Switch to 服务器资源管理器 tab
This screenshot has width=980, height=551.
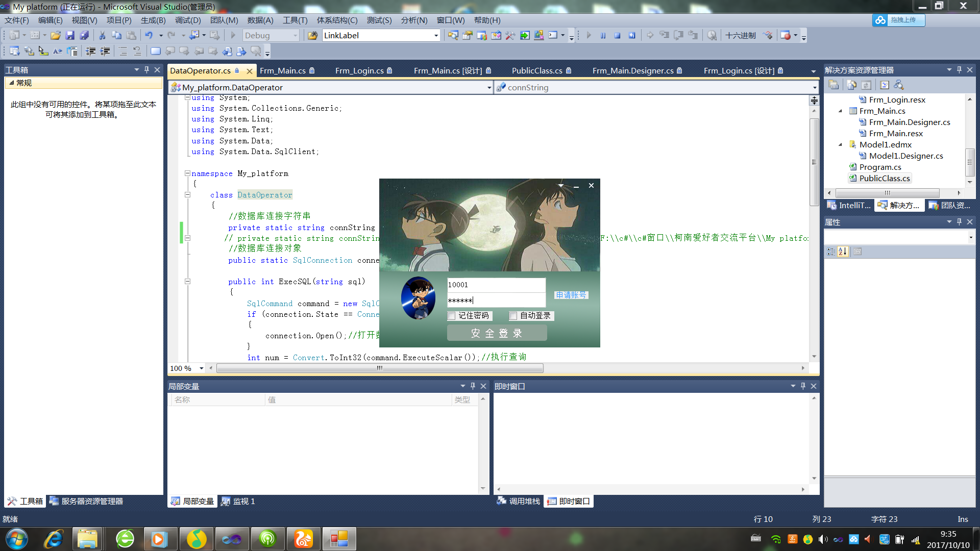[x=86, y=502]
